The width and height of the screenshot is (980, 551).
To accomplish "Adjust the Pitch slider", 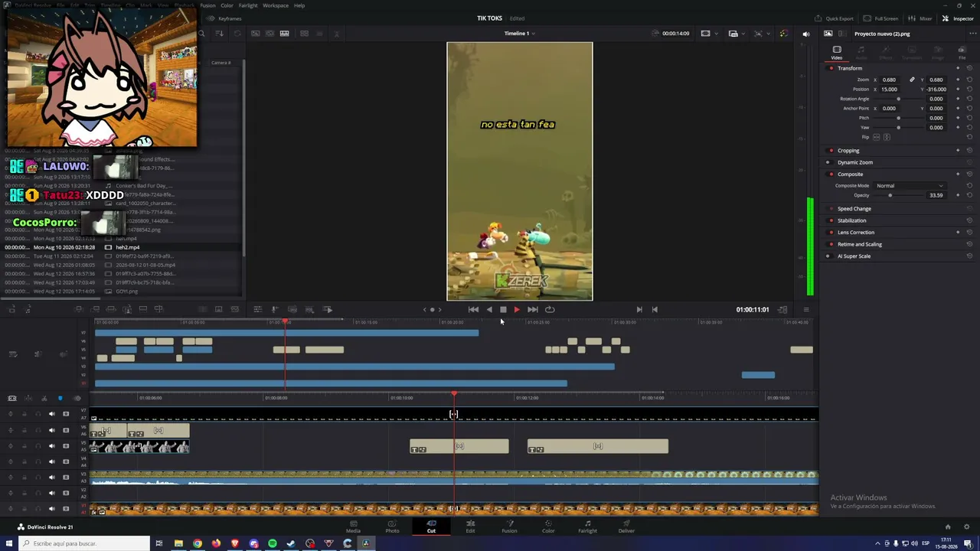I will (897, 118).
